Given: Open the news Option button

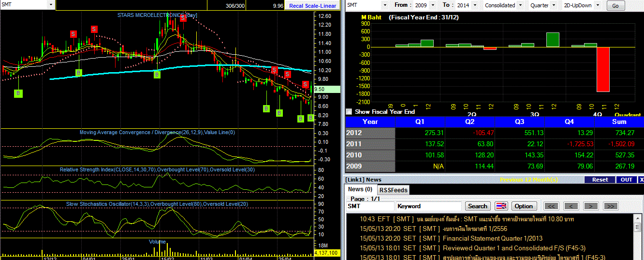Looking at the screenshot, I should pyautogui.click(x=523, y=206).
